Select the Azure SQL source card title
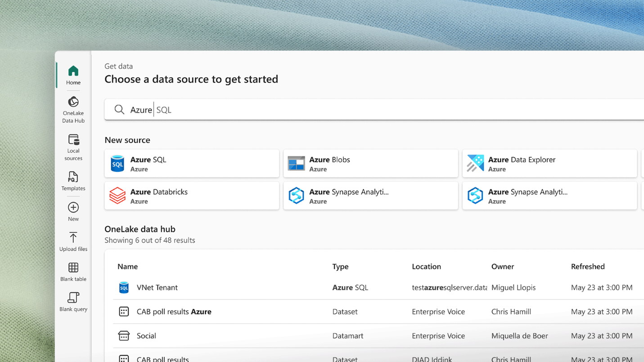This screenshot has height=362, width=644. click(x=148, y=160)
